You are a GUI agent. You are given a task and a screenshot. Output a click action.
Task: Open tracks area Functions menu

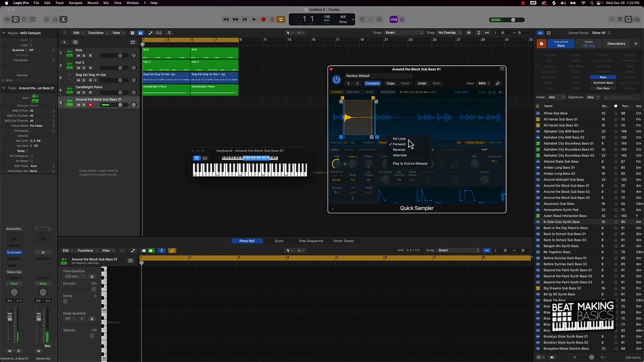coord(97,33)
